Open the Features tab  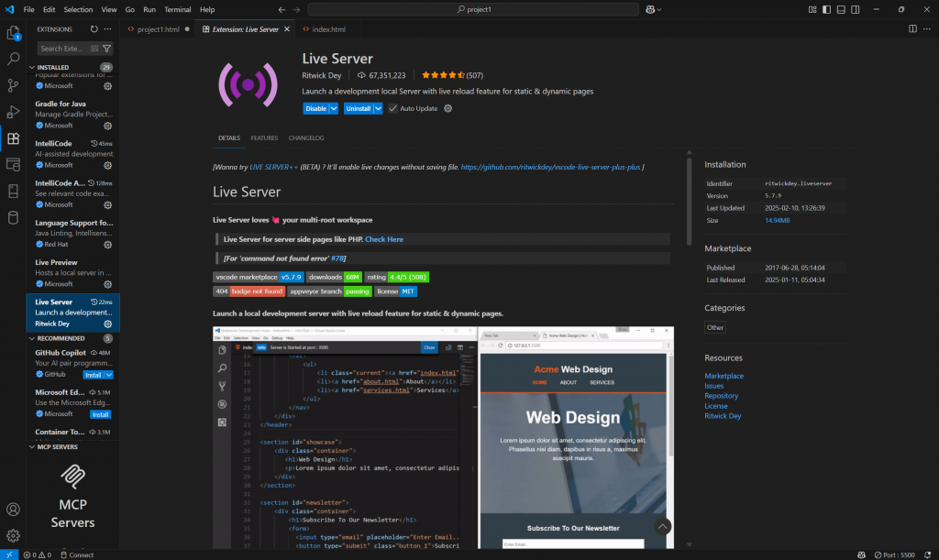264,138
